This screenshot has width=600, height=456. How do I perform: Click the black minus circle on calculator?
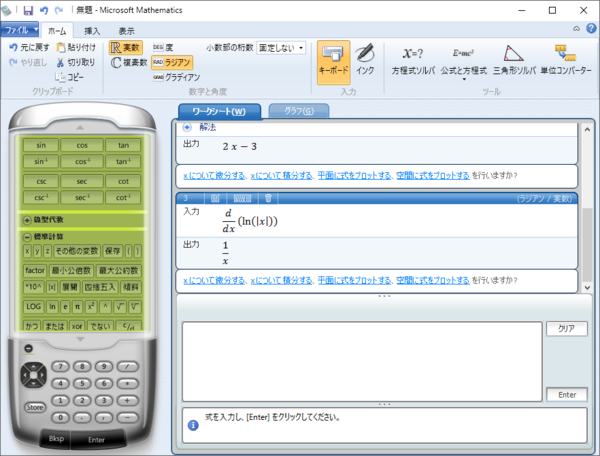[x=28, y=349]
